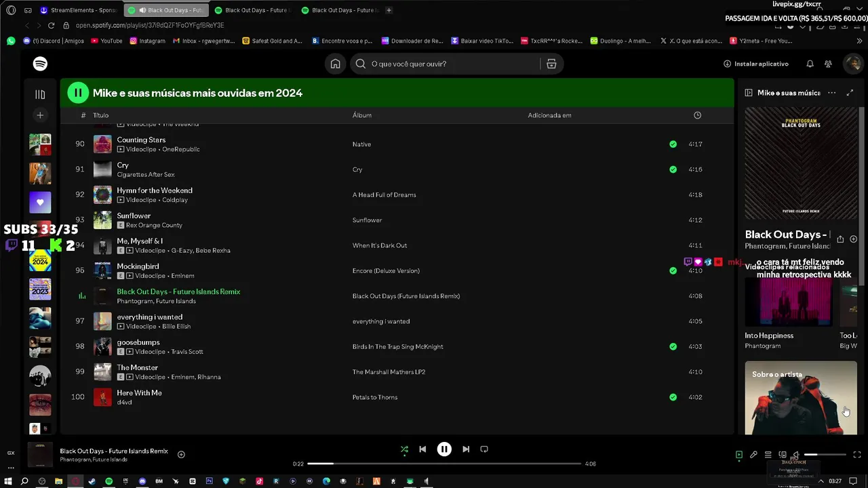Open the Browse icon in the search bar
The image size is (868, 488).
point(551,64)
